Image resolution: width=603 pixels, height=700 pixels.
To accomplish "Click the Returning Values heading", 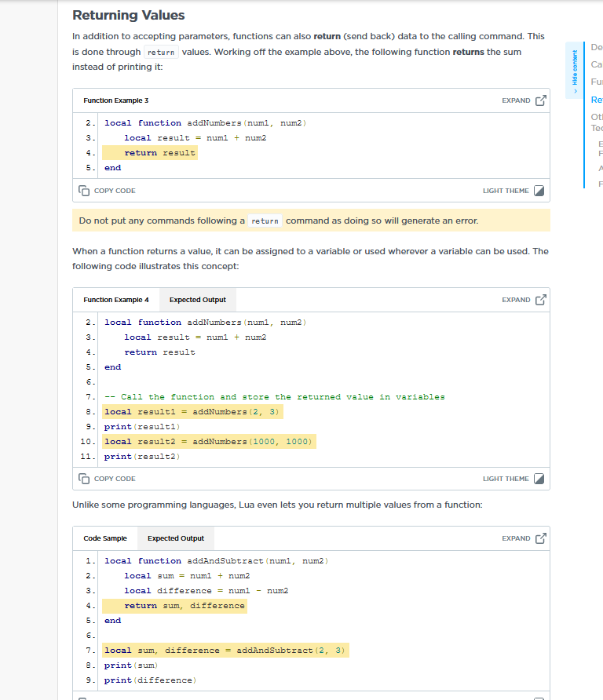I will (129, 15).
